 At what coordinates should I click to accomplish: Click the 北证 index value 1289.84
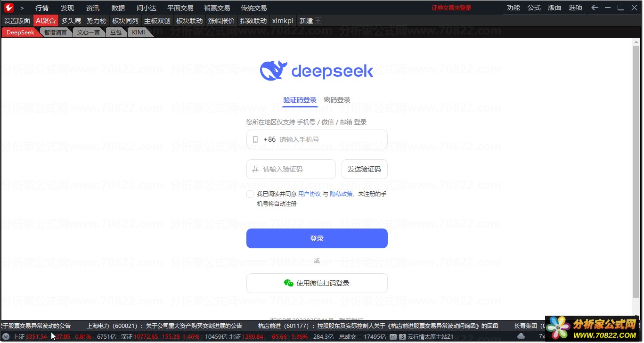(253, 337)
